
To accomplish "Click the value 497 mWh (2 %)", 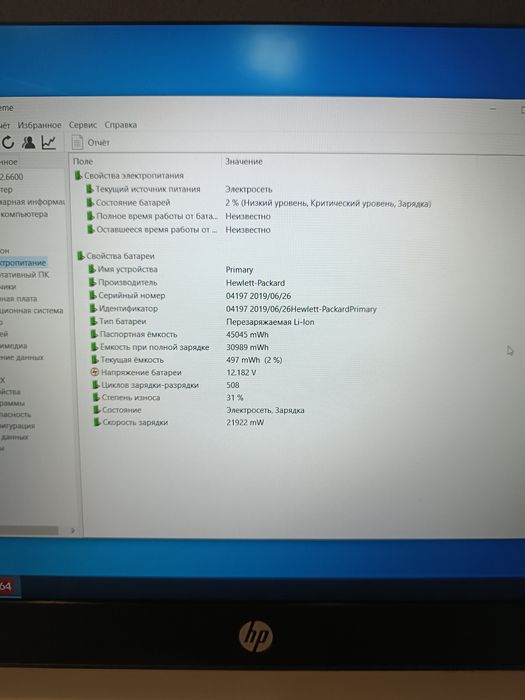I will click(x=254, y=360).
